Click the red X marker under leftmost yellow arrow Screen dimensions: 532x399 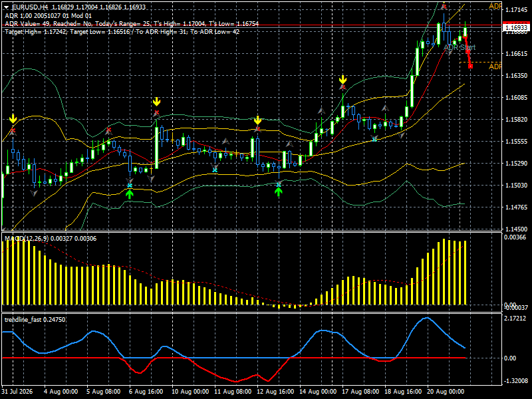tap(13, 130)
